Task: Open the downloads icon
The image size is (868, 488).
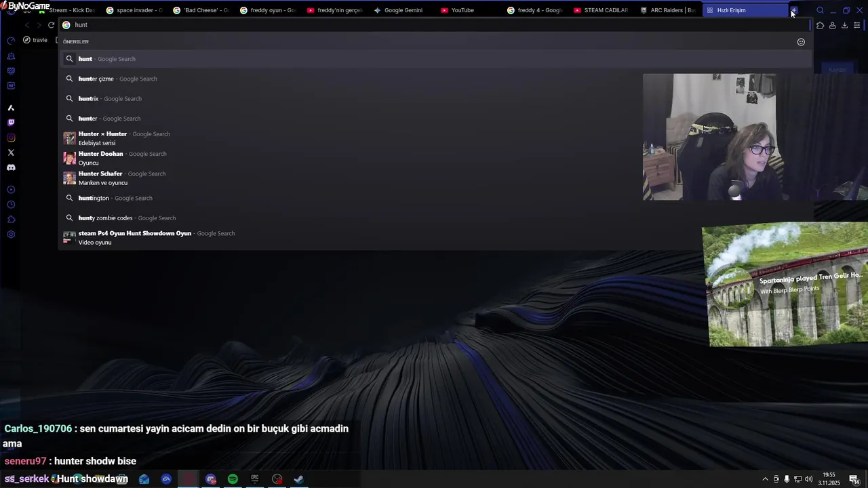Action: tap(844, 25)
